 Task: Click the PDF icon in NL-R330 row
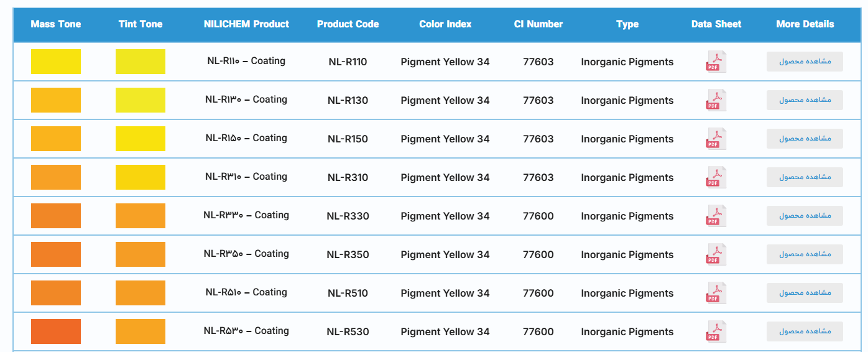click(716, 216)
